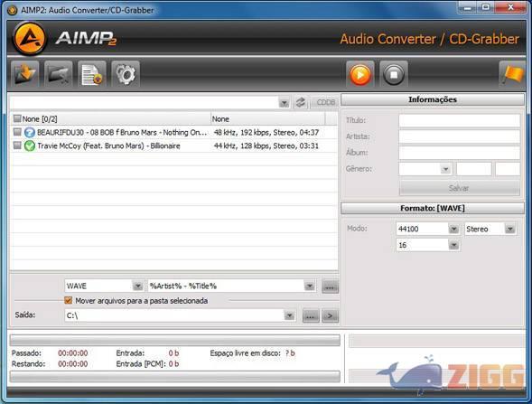
Task: Click the remove files folder icon
Action: (x=59, y=74)
